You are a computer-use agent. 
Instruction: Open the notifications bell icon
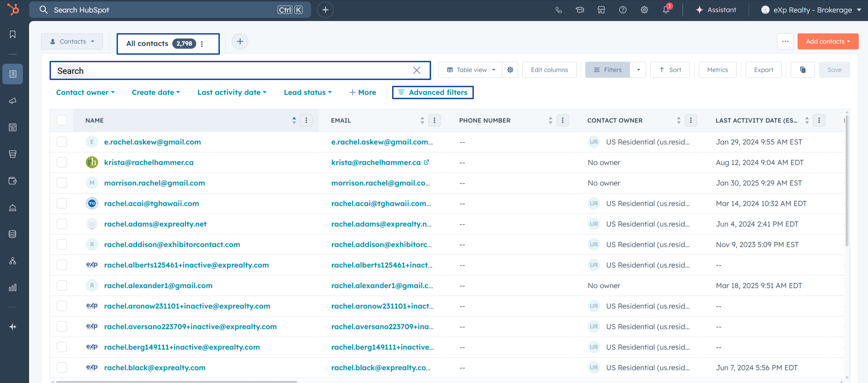coord(666,10)
